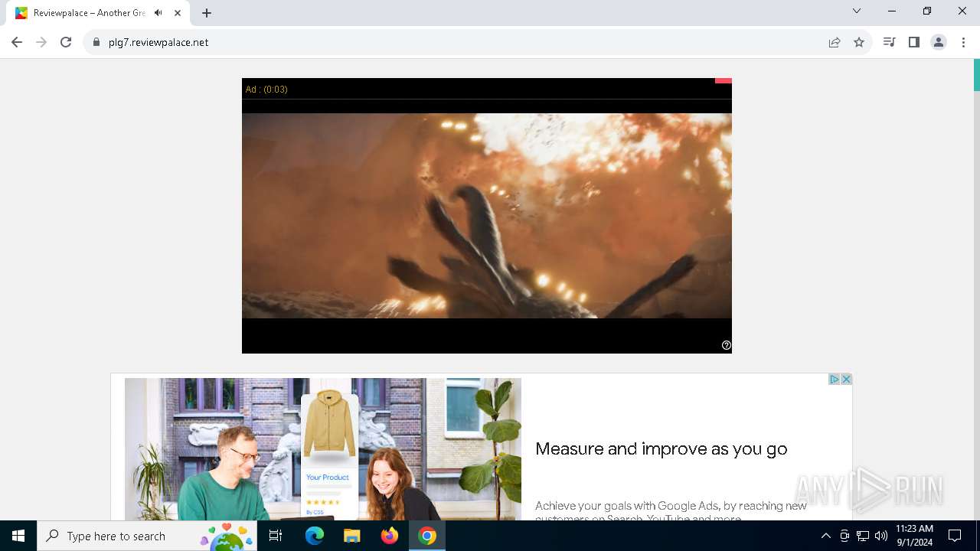
Task: Share this page from the address bar
Action: click(x=835, y=42)
